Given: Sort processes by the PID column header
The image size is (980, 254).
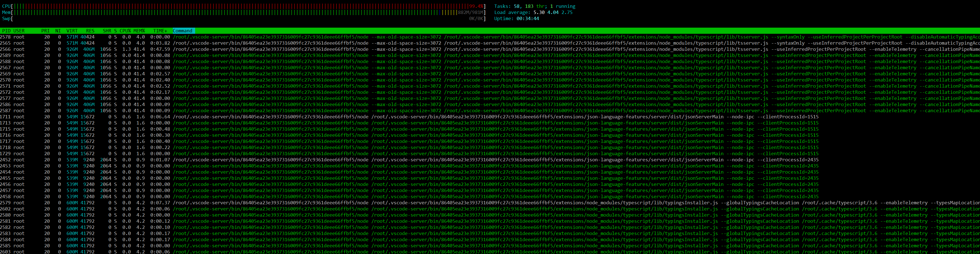Looking at the screenshot, I should pos(6,31).
